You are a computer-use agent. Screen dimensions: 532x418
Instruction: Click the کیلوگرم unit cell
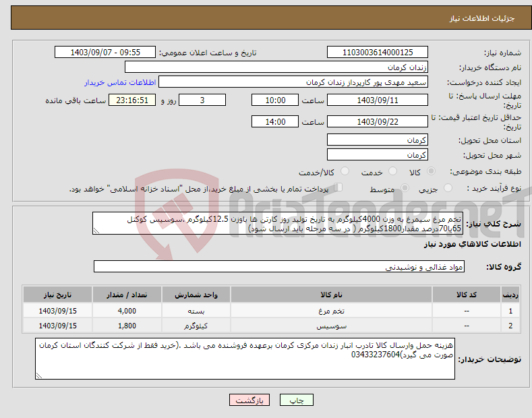[196, 326]
